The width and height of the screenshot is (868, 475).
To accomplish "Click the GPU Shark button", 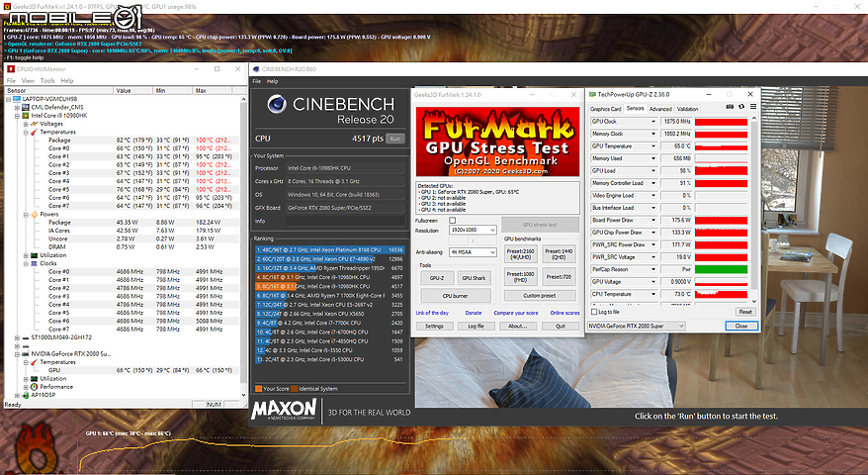I will tap(474, 278).
